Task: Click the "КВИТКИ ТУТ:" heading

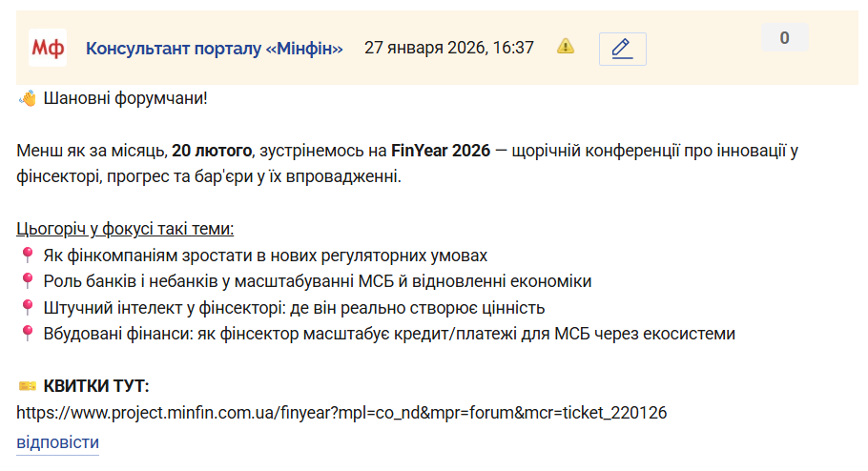Action: click(x=96, y=386)
